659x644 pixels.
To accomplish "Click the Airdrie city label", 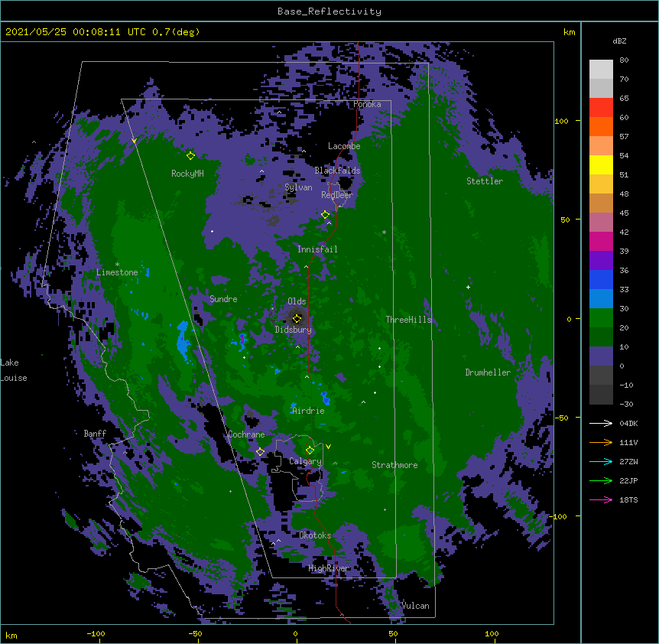I will [309, 411].
